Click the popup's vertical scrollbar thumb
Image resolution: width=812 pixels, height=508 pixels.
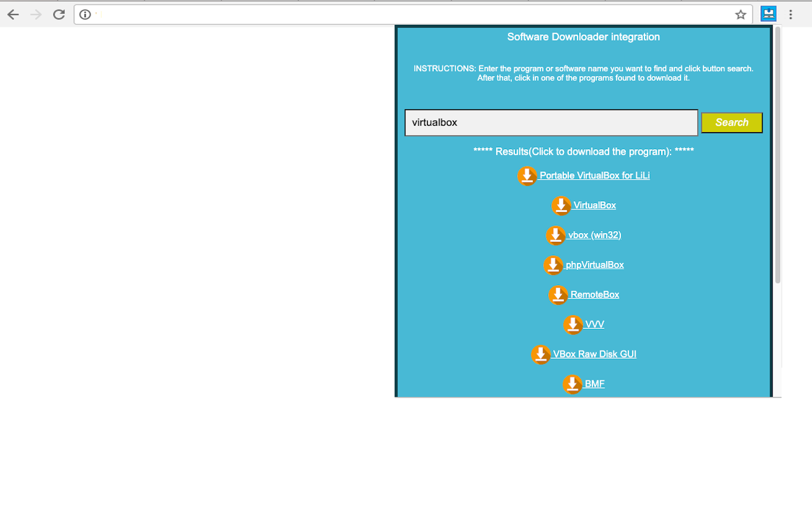click(x=778, y=154)
